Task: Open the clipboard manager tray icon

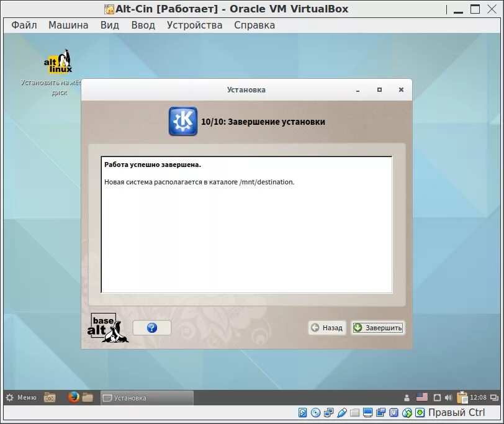Action: [x=462, y=397]
